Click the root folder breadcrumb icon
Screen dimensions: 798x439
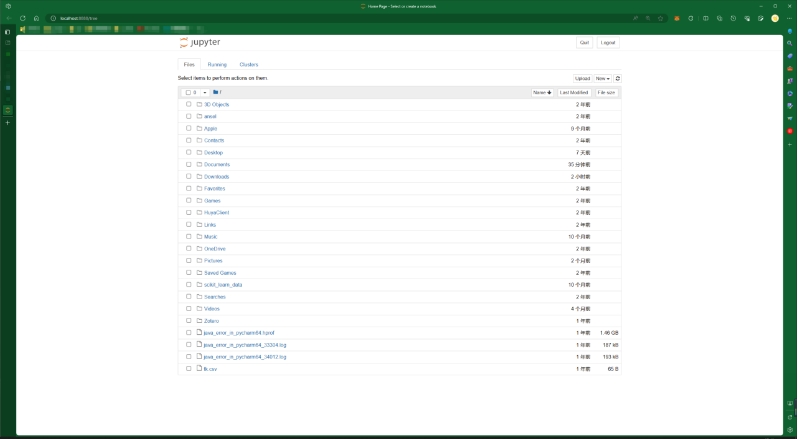(x=216, y=92)
